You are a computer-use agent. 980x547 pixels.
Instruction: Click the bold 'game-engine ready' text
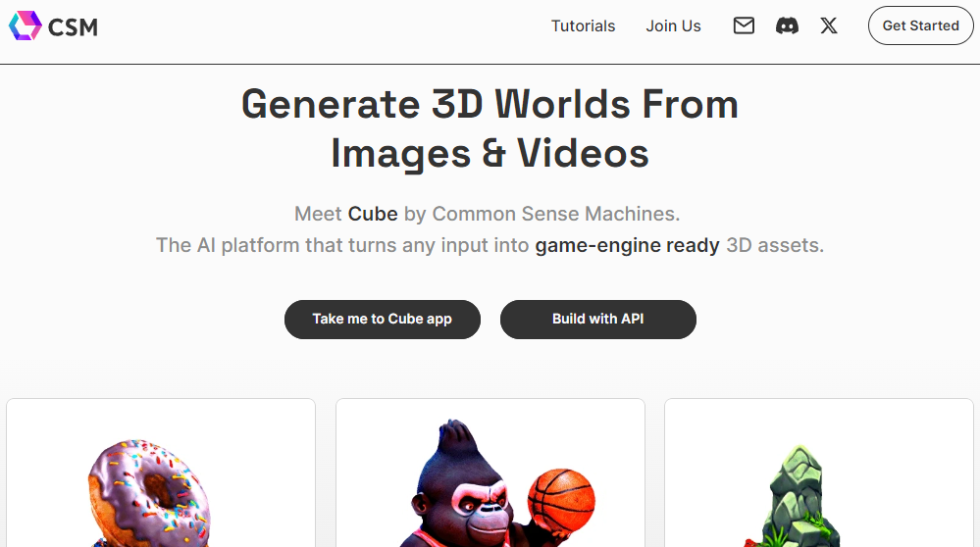627,245
